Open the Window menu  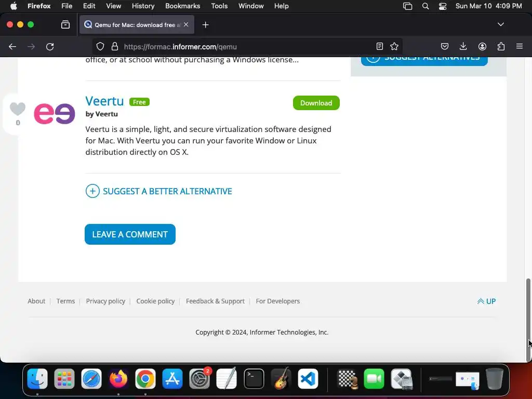click(x=251, y=6)
